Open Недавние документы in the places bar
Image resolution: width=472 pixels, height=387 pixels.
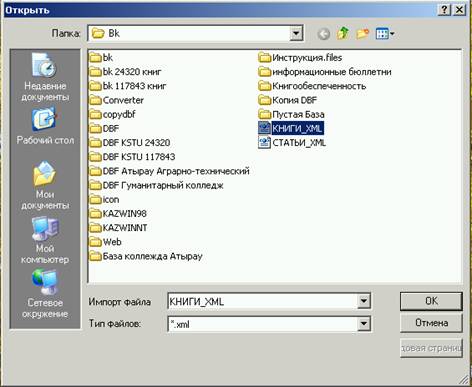45,77
